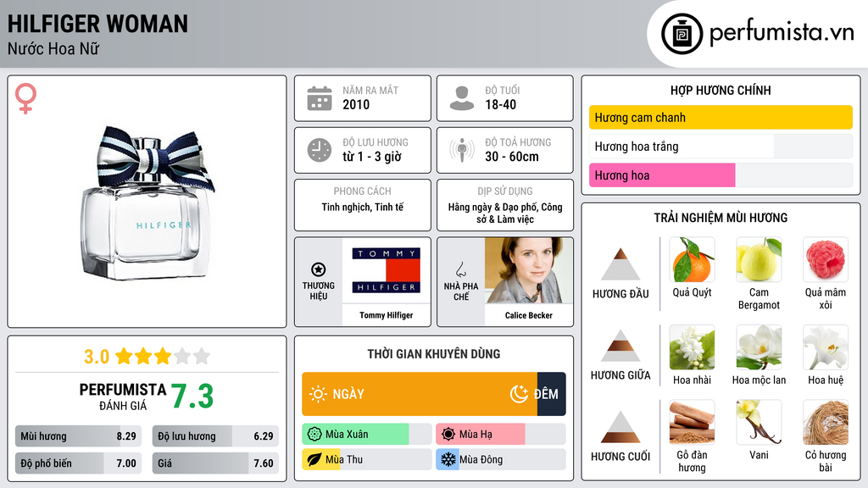This screenshot has width=868, height=488.
Task: Click the Hợp hương chính heading
Action: click(721, 90)
